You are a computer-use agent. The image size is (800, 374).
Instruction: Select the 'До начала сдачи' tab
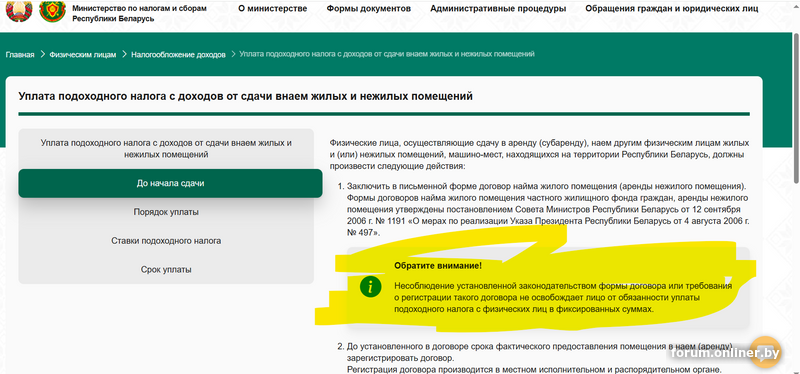tap(170, 183)
